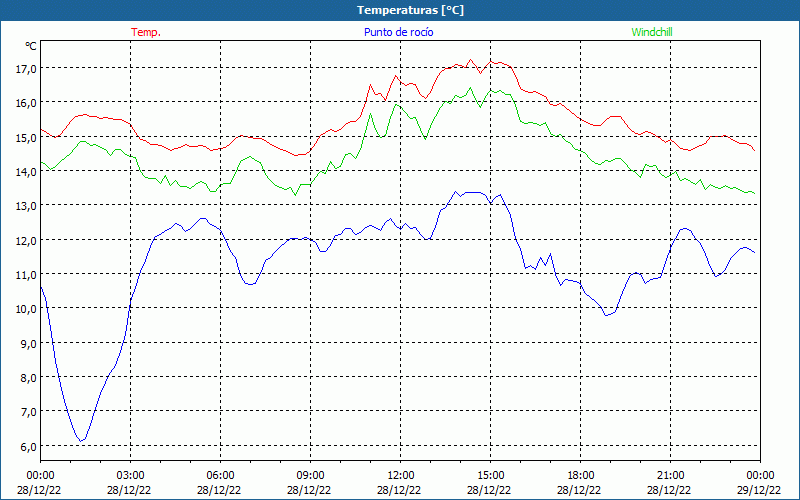The height and width of the screenshot is (500, 800).
Task: Click the 06:00 time axis label
Action: tap(220, 476)
